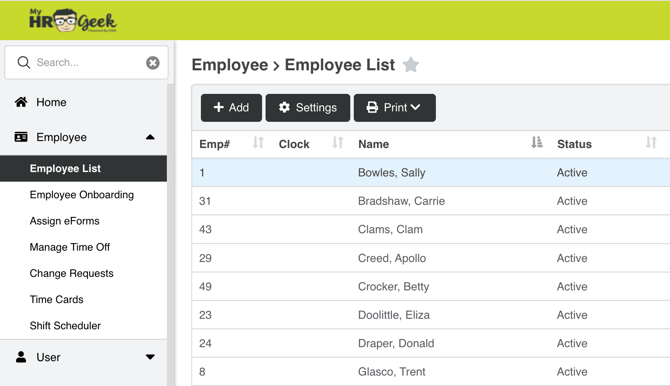Image resolution: width=670 pixels, height=386 pixels.
Task: Clear the search box with X icon
Action: coord(153,63)
